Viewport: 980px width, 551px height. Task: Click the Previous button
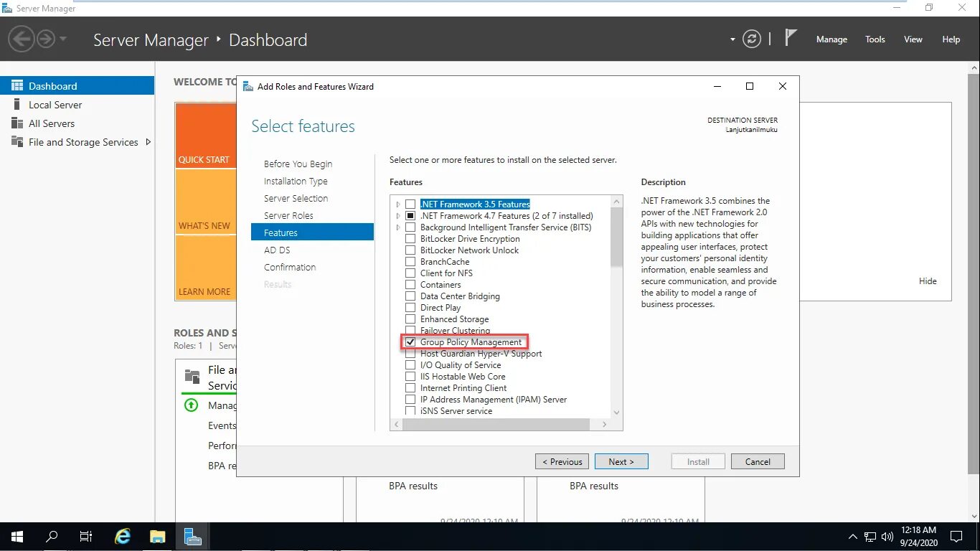click(562, 461)
